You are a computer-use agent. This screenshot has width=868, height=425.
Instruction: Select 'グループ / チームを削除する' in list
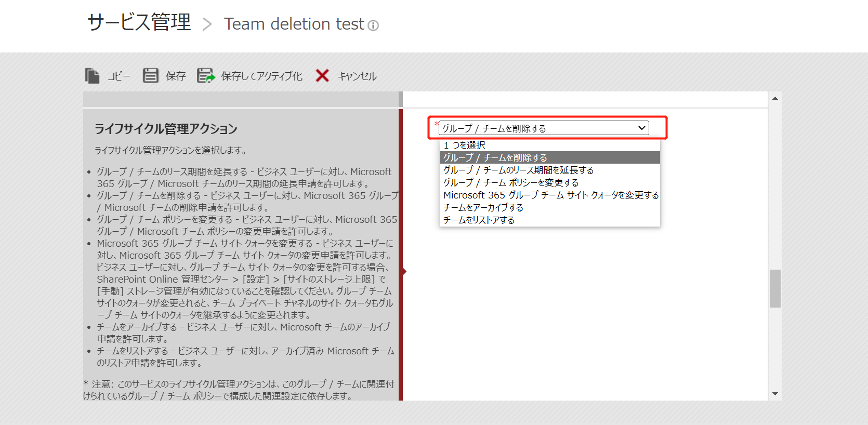pyautogui.click(x=495, y=157)
